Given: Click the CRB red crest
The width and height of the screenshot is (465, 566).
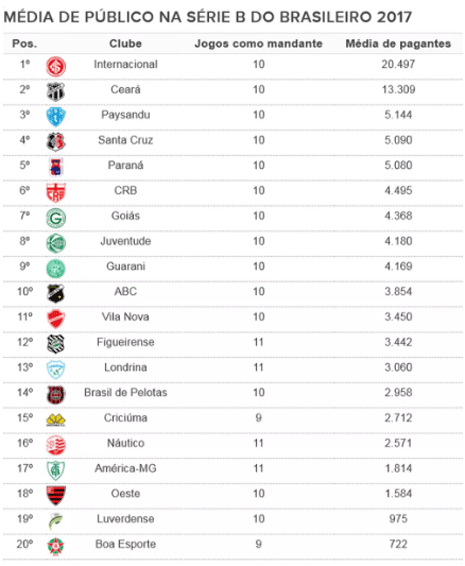Looking at the screenshot, I should tap(56, 192).
